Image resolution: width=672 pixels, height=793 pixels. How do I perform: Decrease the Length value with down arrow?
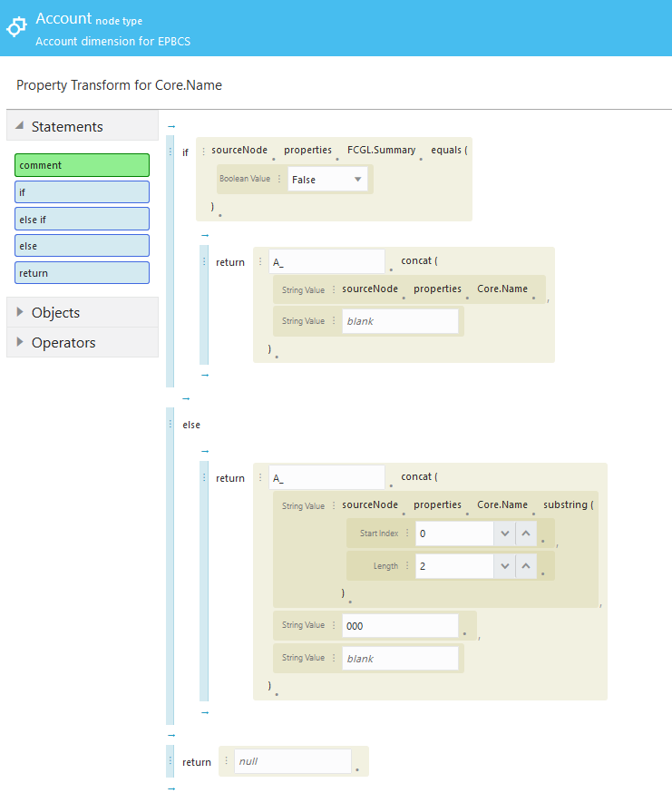[x=505, y=566]
